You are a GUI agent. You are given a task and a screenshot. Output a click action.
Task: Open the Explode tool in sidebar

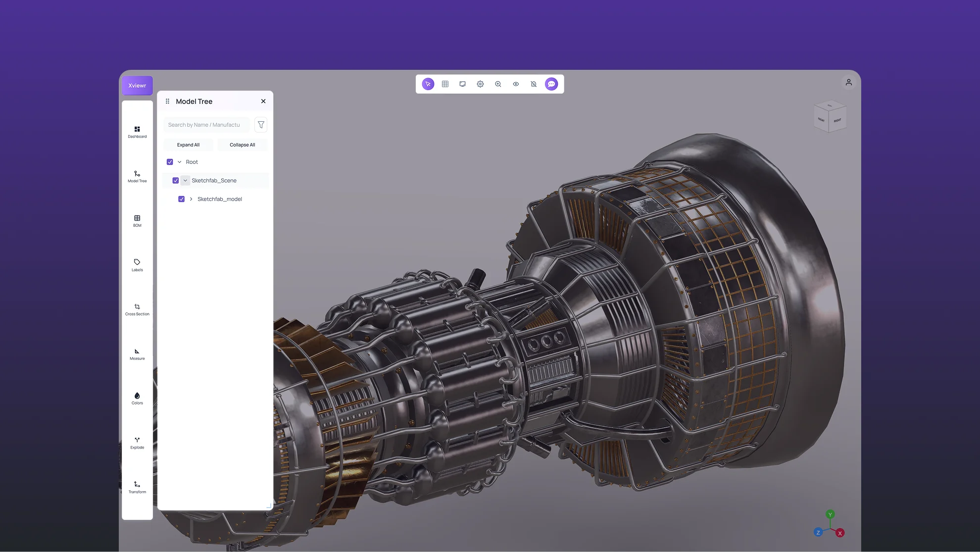tap(137, 443)
